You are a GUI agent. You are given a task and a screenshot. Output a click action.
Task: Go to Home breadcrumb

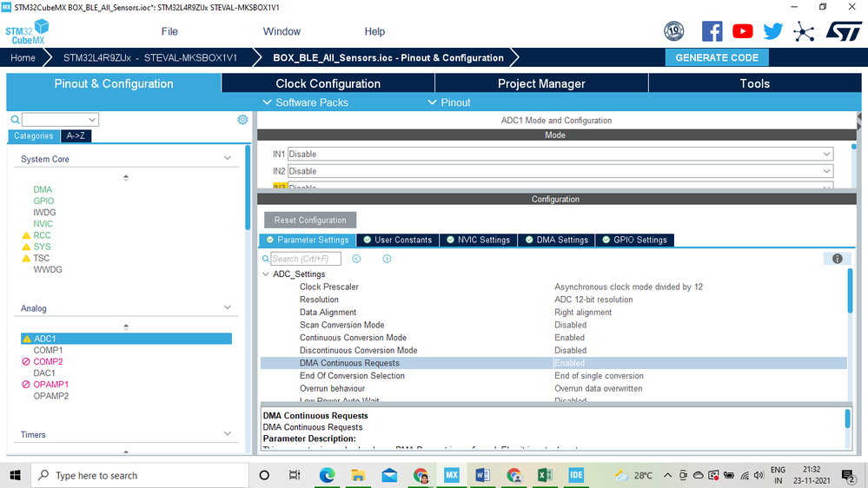click(x=23, y=57)
